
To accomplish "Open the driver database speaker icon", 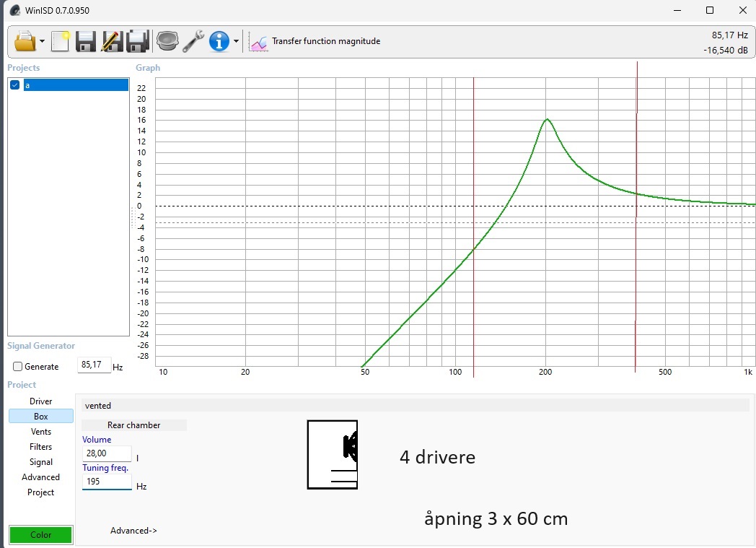I will point(167,41).
